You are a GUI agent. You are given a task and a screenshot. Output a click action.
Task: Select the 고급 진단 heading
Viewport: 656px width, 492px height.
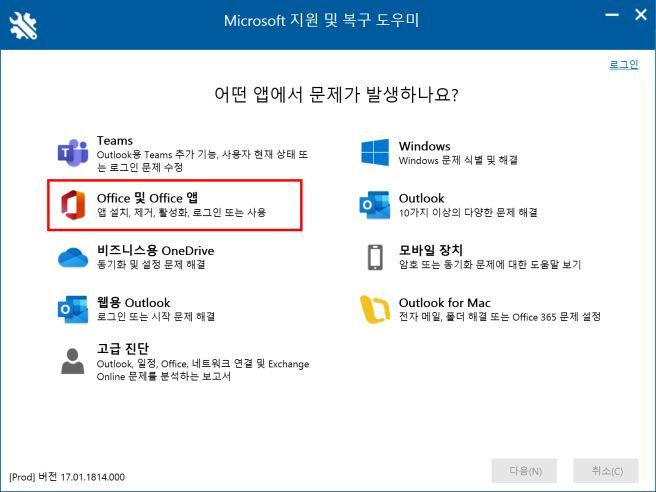(x=123, y=348)
